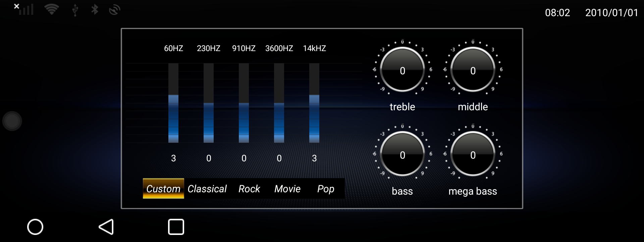
Task: Switch to the Classical preset
Action: (207, 189)
